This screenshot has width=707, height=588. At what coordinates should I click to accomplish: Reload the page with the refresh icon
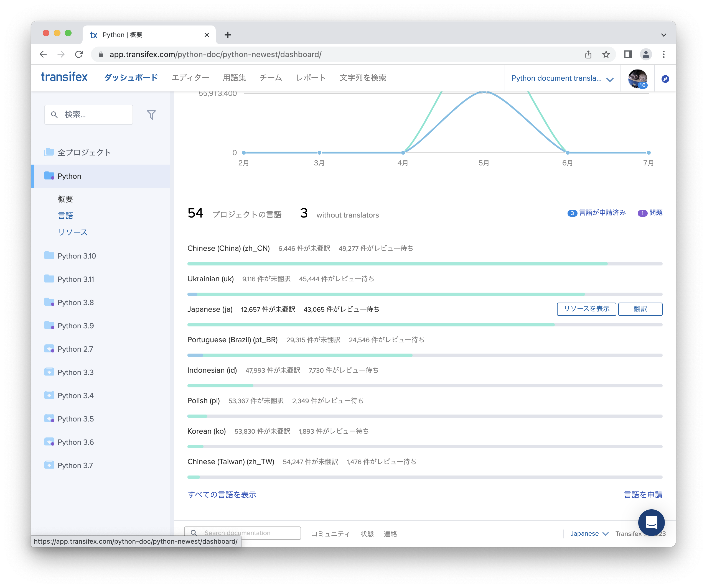79,55
